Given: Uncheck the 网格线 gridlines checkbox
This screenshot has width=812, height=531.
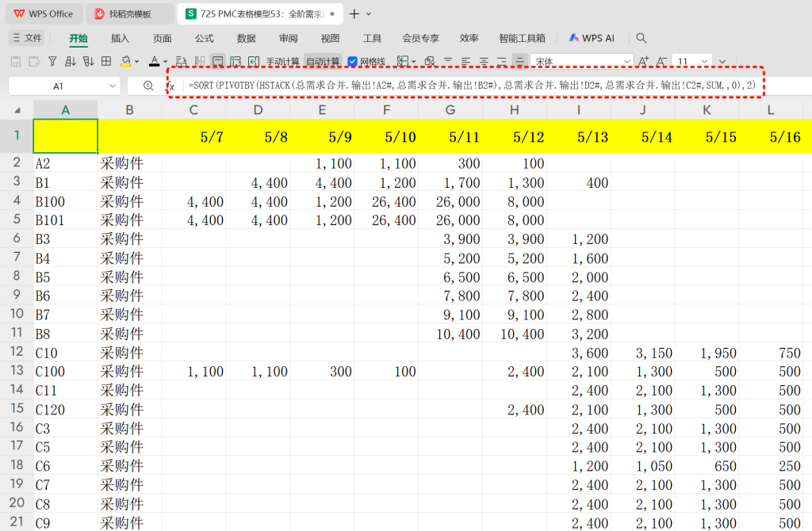Looking at the screenshot, I should pos(353,62).
